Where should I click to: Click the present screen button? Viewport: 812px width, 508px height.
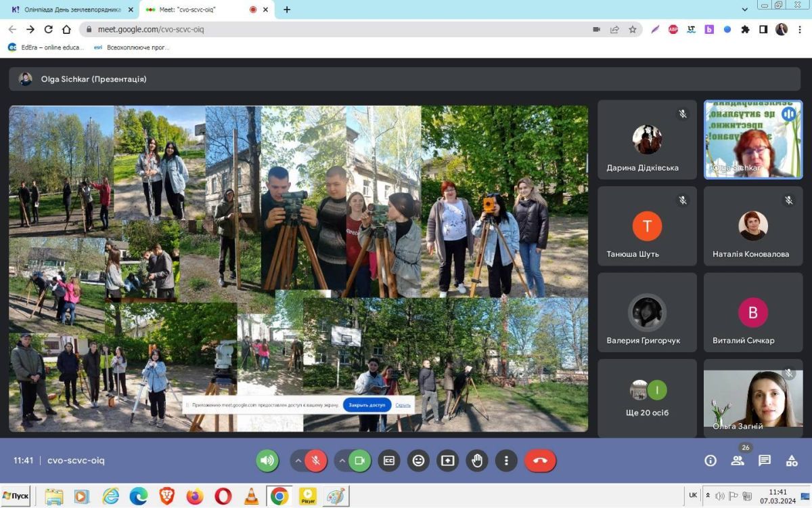pyautogui.click(x=447, y=461)
